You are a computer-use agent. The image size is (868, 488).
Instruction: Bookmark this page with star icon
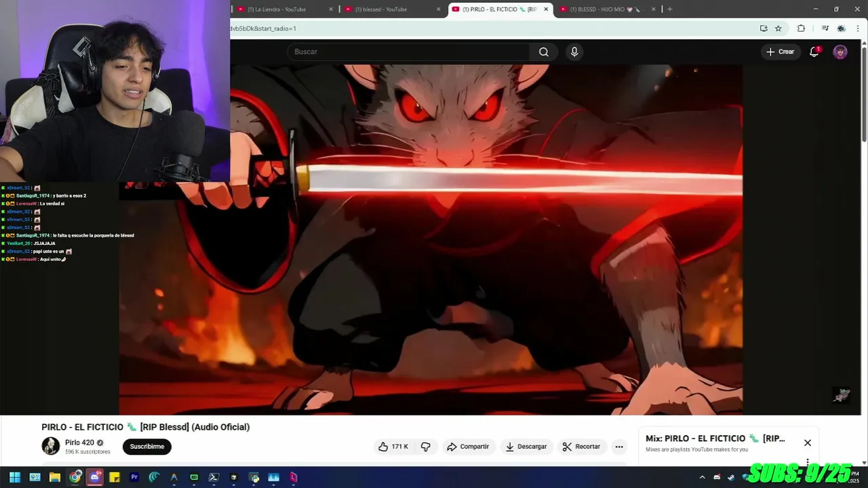(x=778, y=28)
